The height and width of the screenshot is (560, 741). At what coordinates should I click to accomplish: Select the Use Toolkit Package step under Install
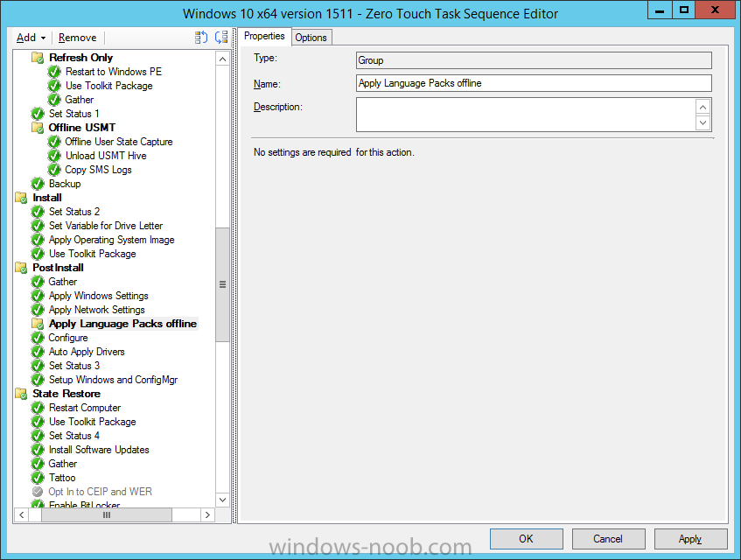(x=93, y=254)
